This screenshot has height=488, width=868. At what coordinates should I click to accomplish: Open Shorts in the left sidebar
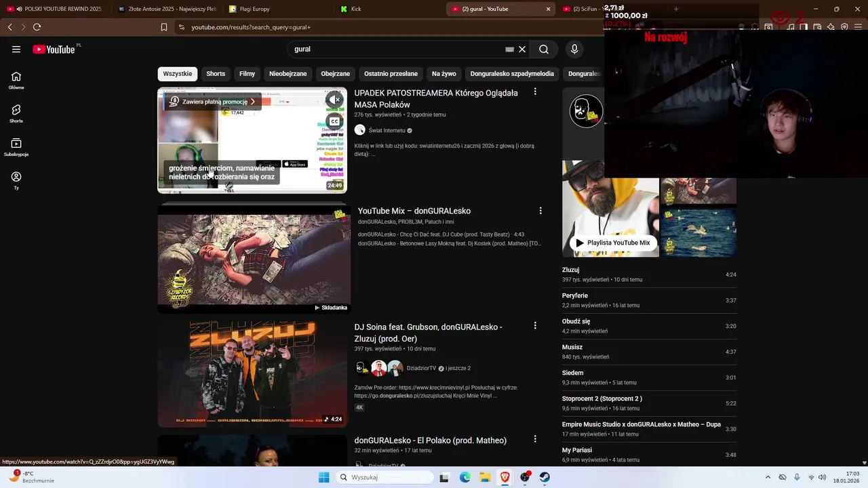click(x=16, y=114)
